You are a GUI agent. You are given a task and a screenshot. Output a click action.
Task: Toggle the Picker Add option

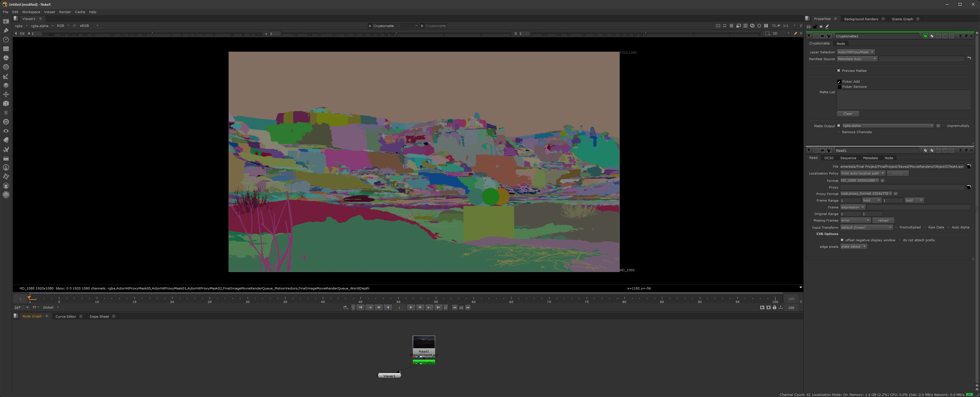(839, 82)
